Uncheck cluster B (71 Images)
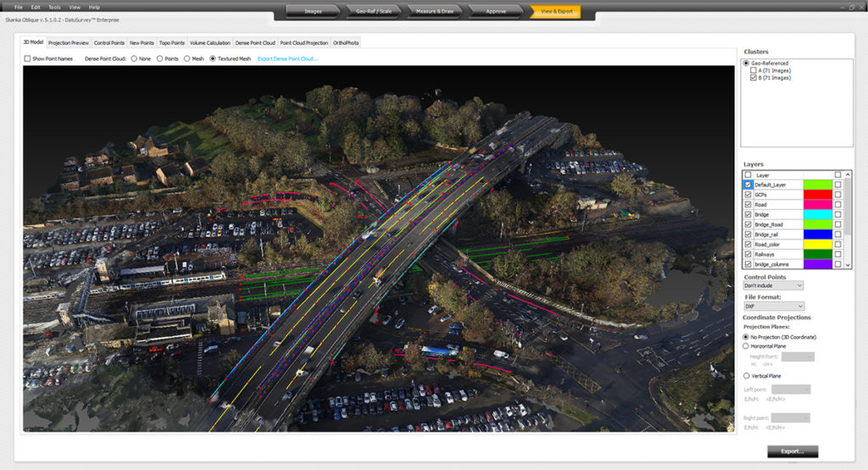The height and width of the screenshot is (470, 868). click(753, 78)
